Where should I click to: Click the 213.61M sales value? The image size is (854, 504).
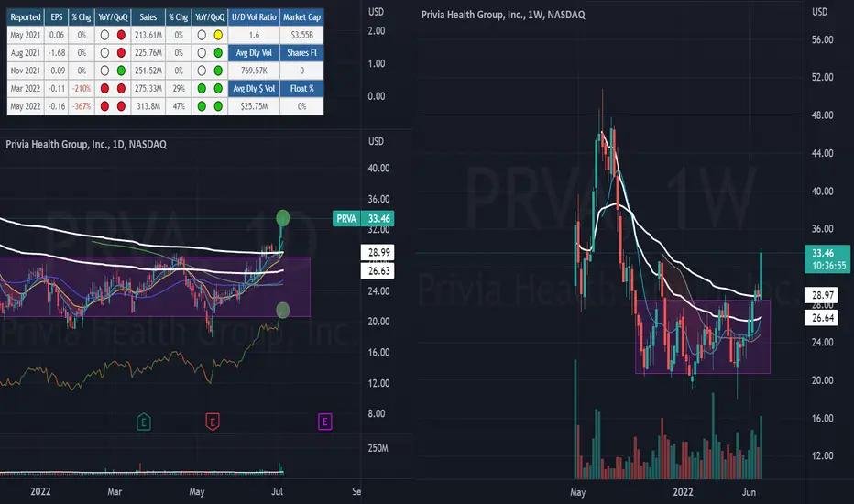pyautogui.click(x=148, y=35)
